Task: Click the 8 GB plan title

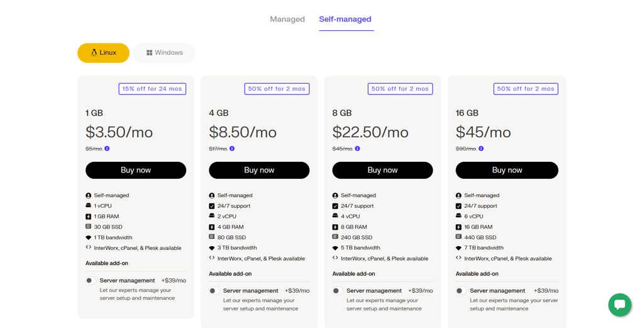Action: tap(341, 113)
